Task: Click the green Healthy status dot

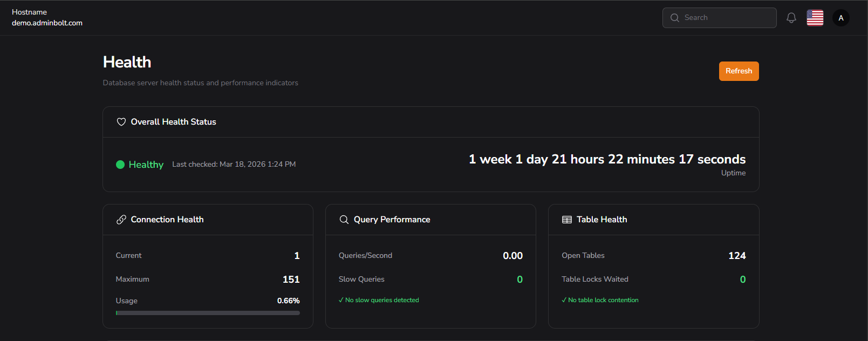Action: click(x=120, y=165)
